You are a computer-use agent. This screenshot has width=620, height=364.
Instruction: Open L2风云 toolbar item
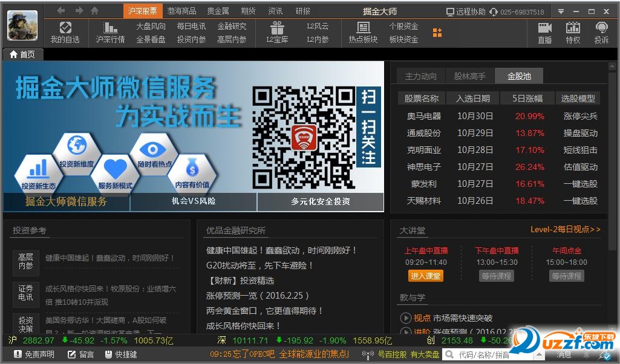(318, 26)
